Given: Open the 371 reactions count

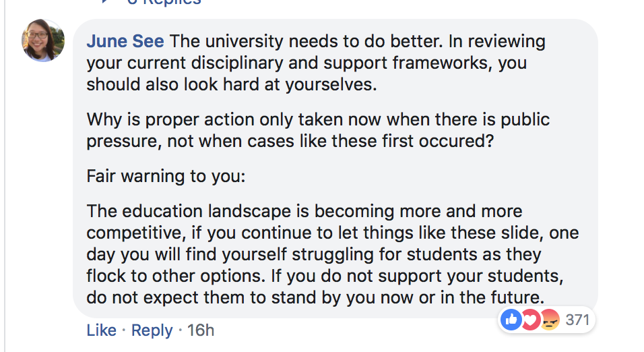Looking at the screenshot, I should (x=577, y=320).
